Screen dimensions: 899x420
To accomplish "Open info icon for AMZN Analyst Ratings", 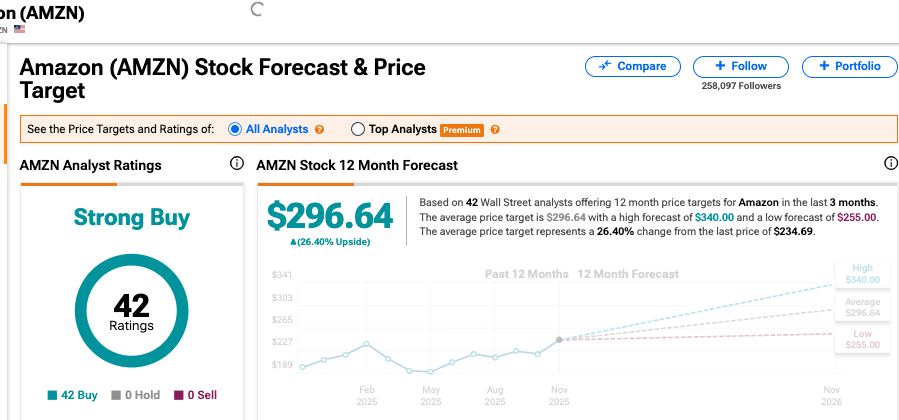I will point(237,164).
